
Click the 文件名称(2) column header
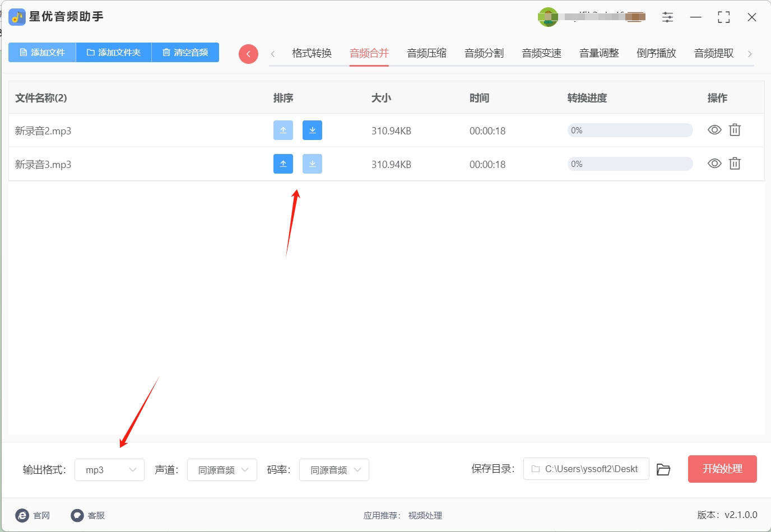(x=41, y=98)
